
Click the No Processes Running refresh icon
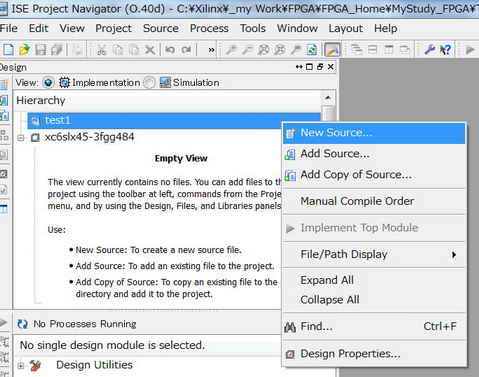pyautogui.click(x=22, y=324)
